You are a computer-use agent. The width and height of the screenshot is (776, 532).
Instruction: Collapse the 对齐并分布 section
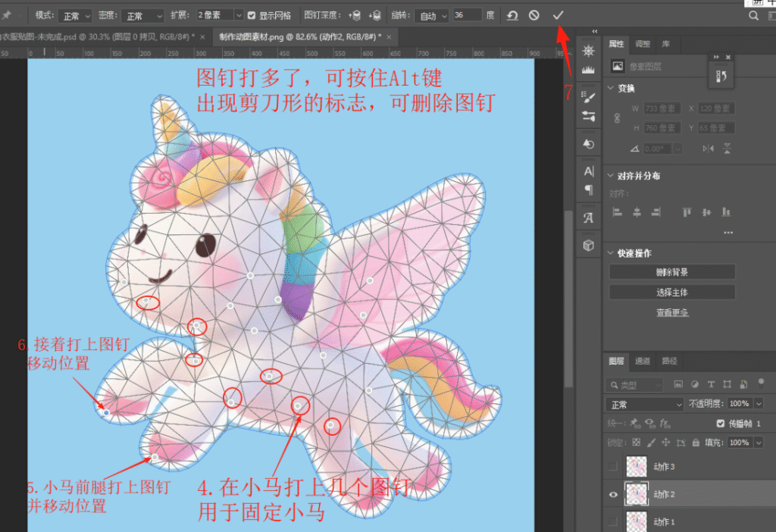611,176
